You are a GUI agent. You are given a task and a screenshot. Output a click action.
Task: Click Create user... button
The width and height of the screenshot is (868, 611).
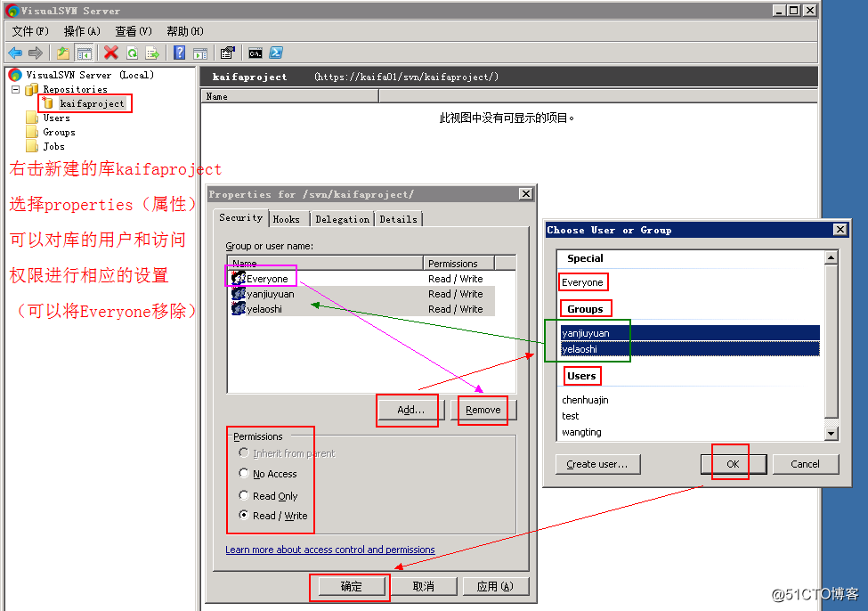coord(598,464)
